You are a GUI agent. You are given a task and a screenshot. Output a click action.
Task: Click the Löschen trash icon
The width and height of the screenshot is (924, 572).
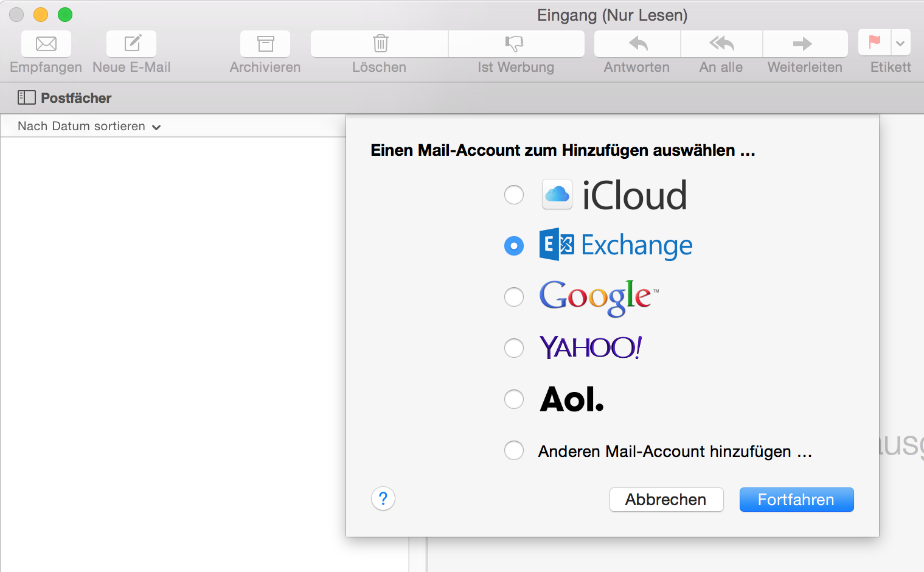(378, 44)
